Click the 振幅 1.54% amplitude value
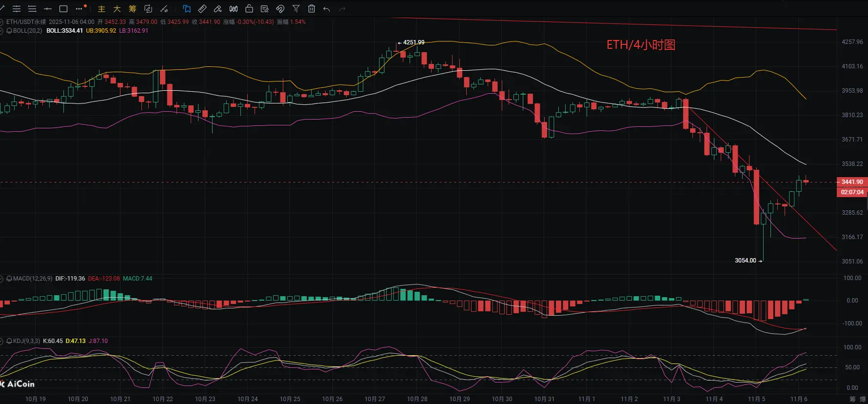This screenshot has width=868, height=404. click(x=291, y=22)
